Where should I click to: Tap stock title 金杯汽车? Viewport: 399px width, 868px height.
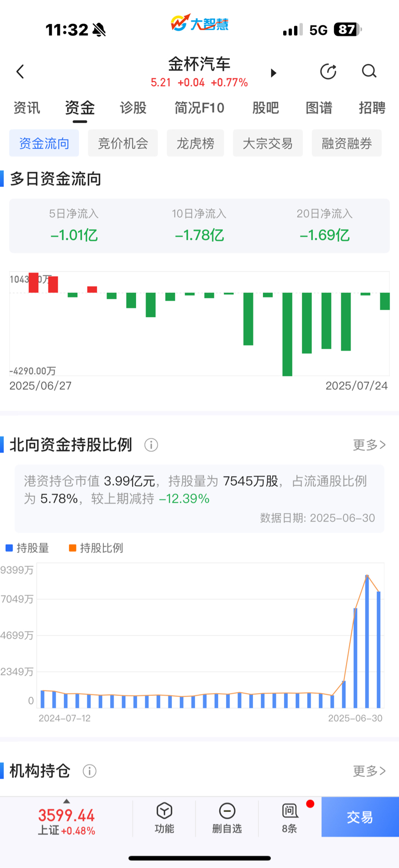[x=199, y=64]
